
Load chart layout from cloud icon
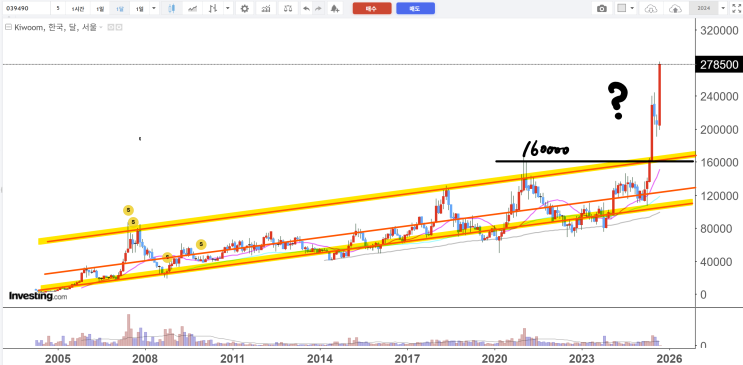652,9
